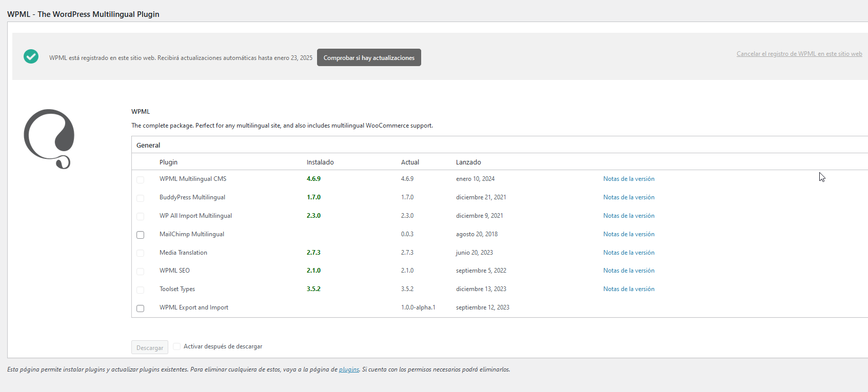Select the WPML SEO plugin name

(174, 271)
